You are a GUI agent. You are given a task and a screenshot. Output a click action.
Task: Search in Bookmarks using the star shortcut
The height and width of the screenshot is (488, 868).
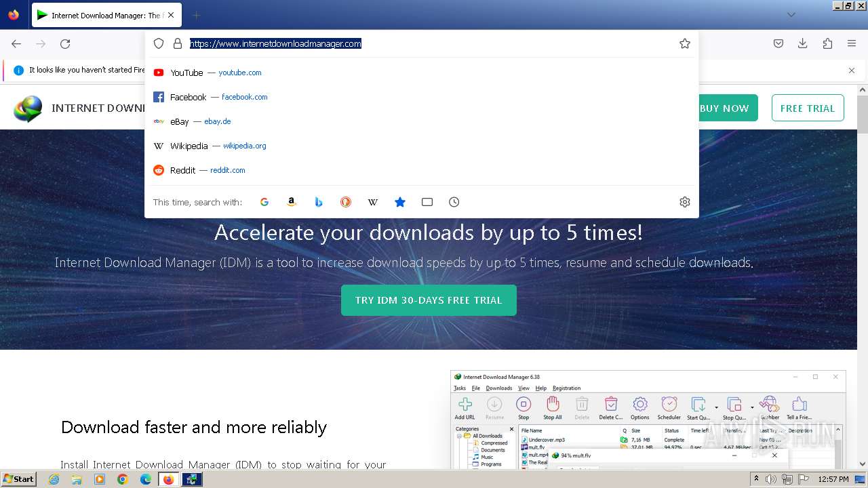click(x=400, y=202)
